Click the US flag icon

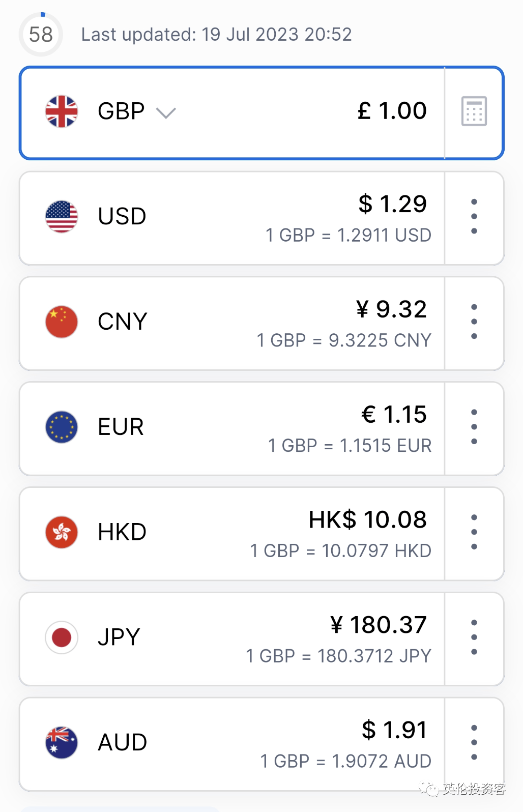point(62,217)
